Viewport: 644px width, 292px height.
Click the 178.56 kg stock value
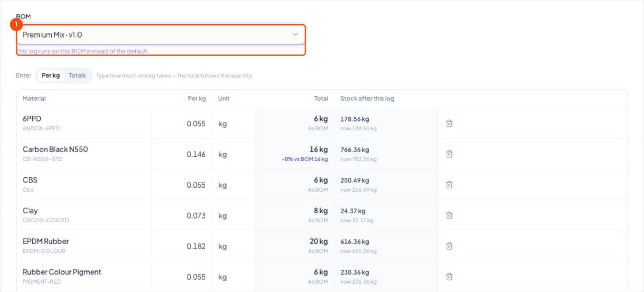click(x=355, y=119)
